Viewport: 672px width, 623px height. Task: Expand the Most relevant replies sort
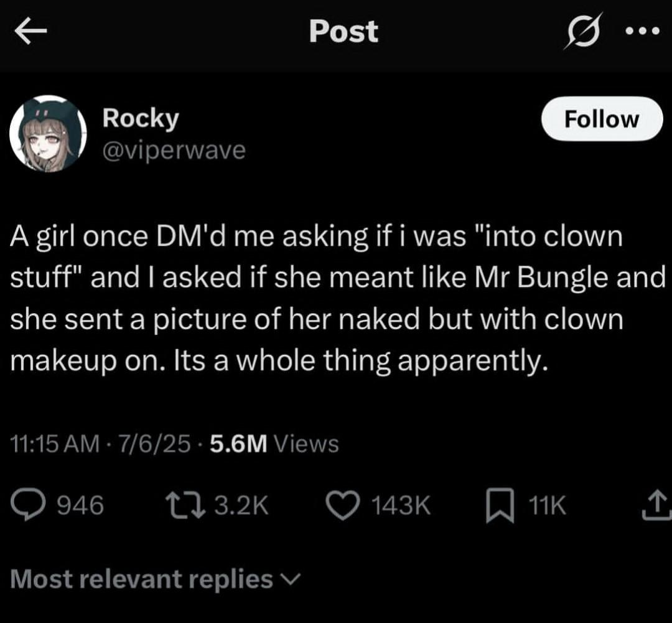(x=142, y=579)
